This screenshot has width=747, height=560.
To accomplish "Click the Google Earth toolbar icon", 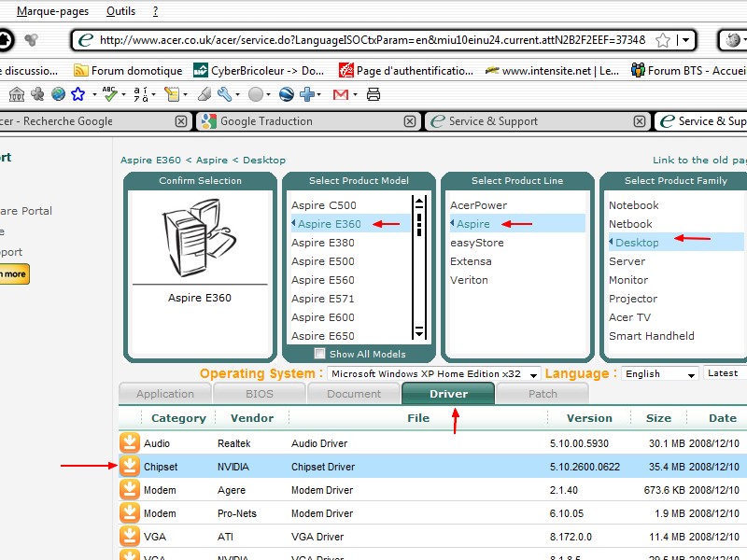I will [287, 94].
